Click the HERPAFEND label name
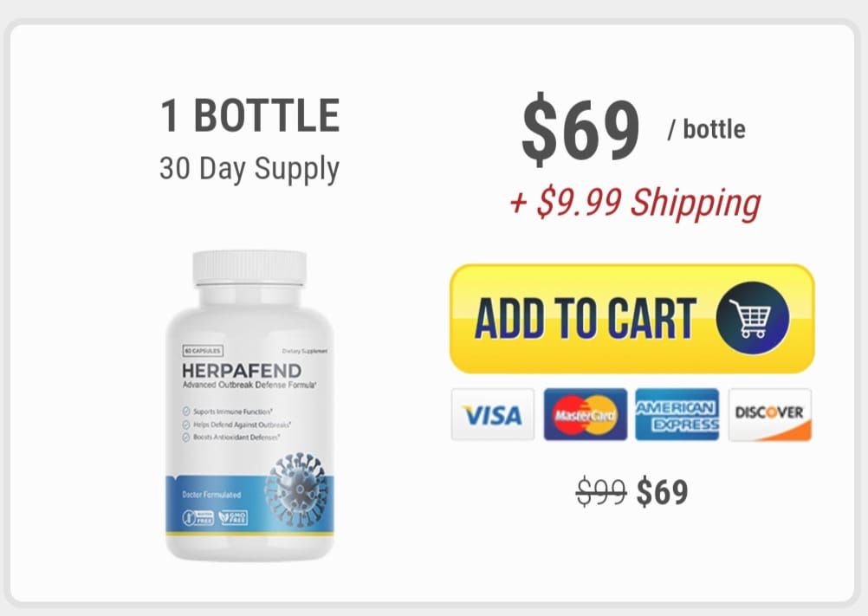 coord(242,370)
